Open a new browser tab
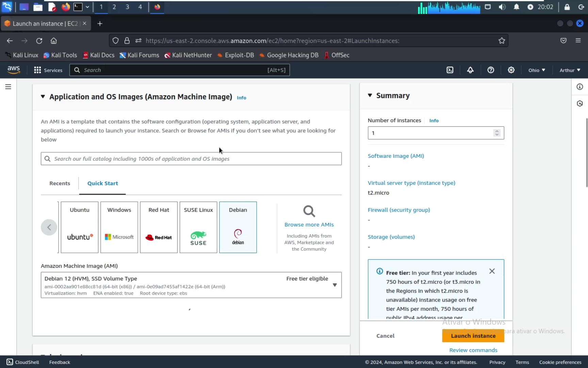The height and width of the screenshot is (368, 588). [100, 24]
